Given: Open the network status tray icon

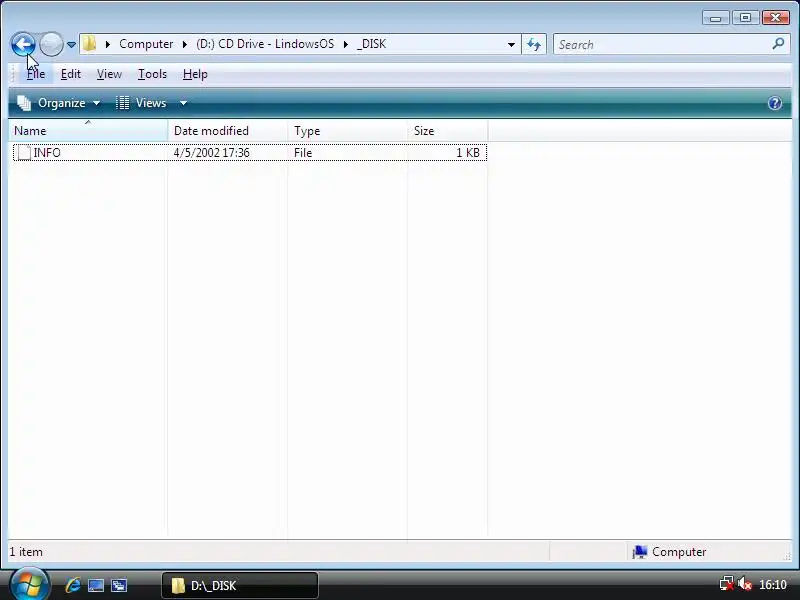Looking at the screenshot, I should pos(726,583).
